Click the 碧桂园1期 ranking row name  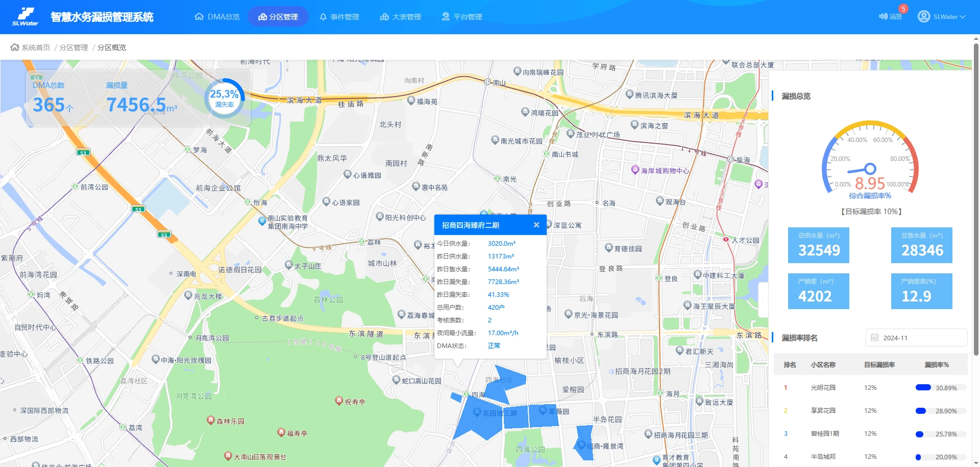pyautogui.click(x=825, y=434)
